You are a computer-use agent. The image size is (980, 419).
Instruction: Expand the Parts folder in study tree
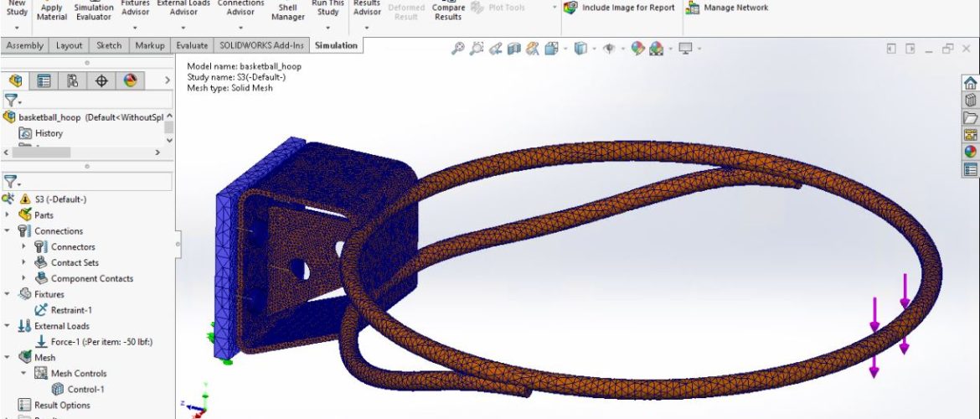(x=8, y=215)
